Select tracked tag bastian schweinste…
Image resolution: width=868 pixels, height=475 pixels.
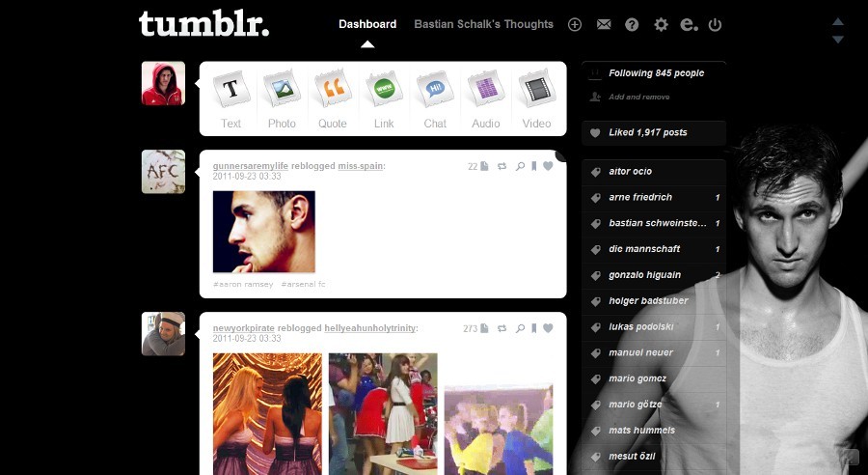click(x=654, y=223)
